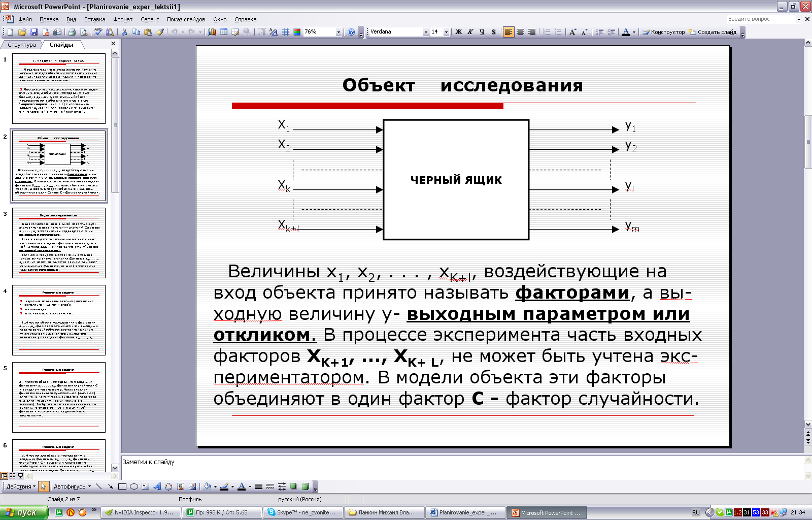
Task: Insert a chart with chart icon
Action: pos(212,32)
